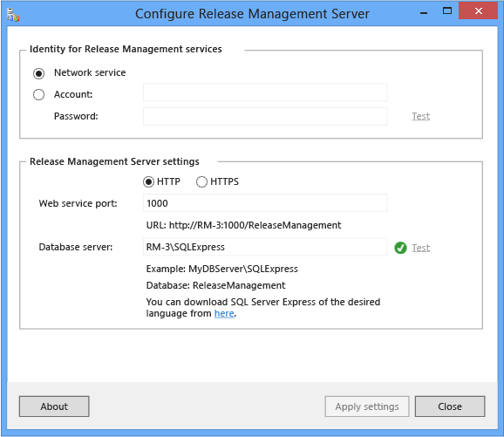Click the Test link beside Password
This screenshot has width=504, height=437.
[x=421, y=116]
